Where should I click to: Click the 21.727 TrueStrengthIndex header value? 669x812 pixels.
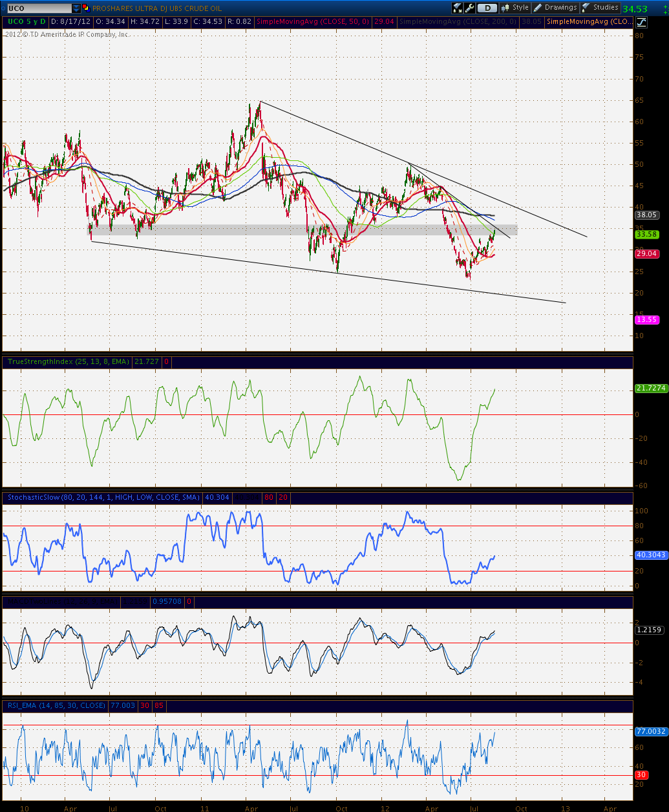pos(147,362)
